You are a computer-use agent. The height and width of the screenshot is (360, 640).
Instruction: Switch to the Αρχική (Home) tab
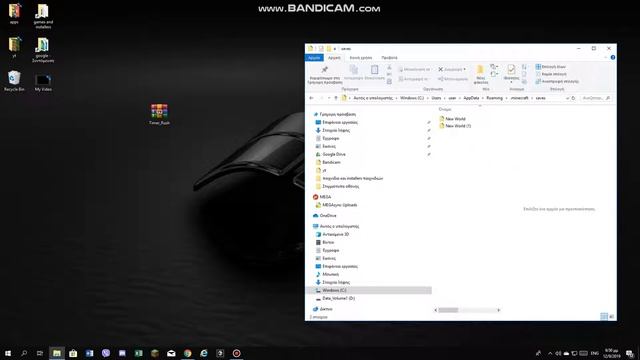click(x=334, y=58)
